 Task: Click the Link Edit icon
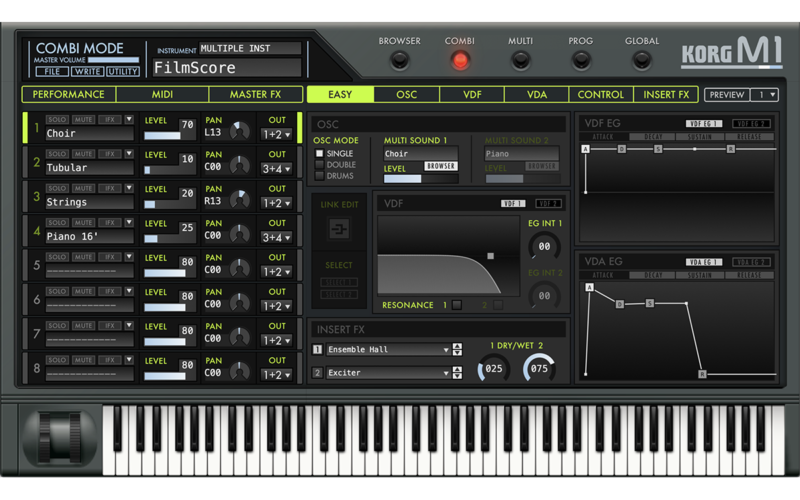(339, 229)
